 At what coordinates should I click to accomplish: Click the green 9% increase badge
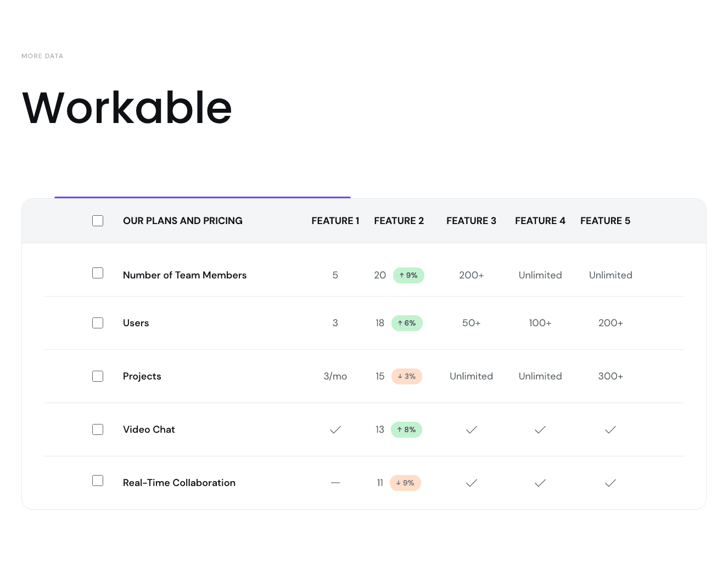pos(408,275)
